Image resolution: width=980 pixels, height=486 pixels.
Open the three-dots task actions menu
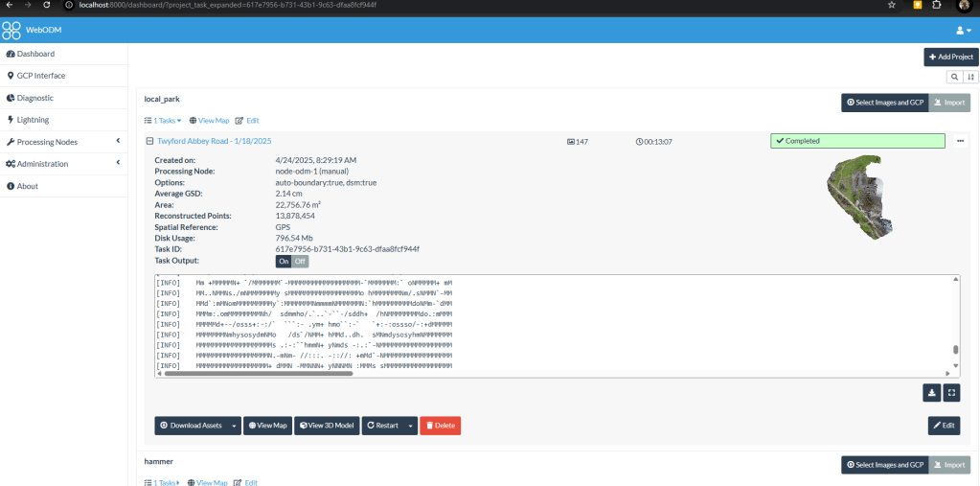tap(960, 141)
